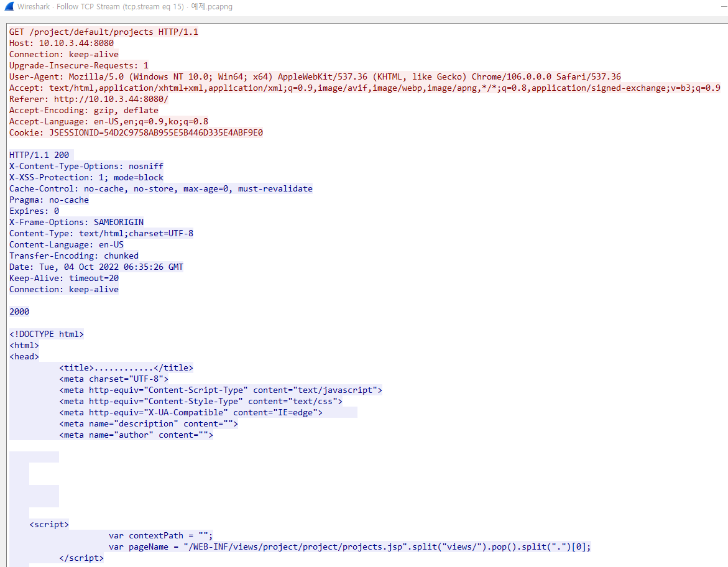Click the var pageName projects.jsp line
The width and height of the screenshot is (728, 567).
point(349,546)
